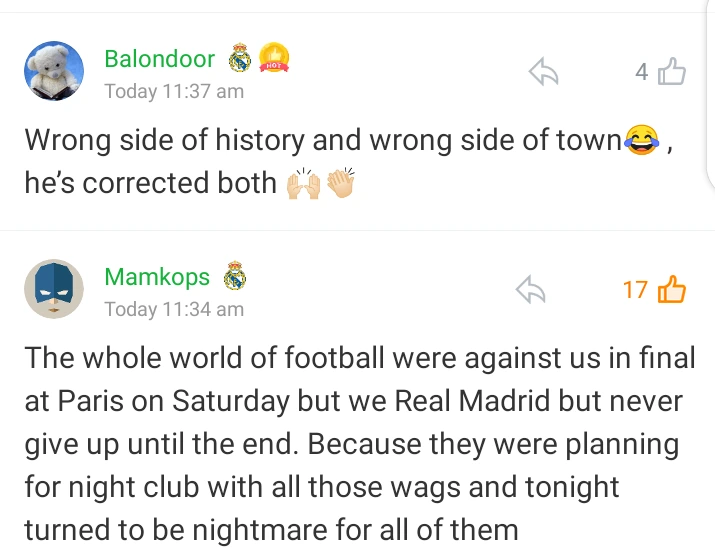Click the like count 4
Screen dimensions: 715x555
pos(641,72)
